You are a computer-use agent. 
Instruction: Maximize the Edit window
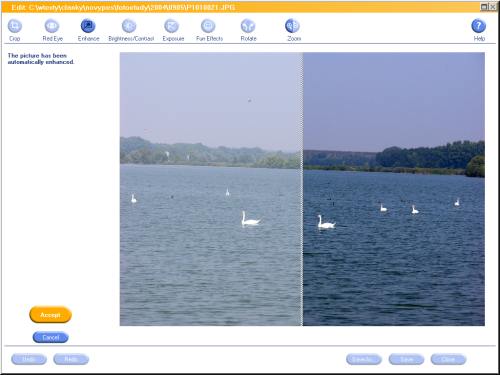(x=484, y=7)
